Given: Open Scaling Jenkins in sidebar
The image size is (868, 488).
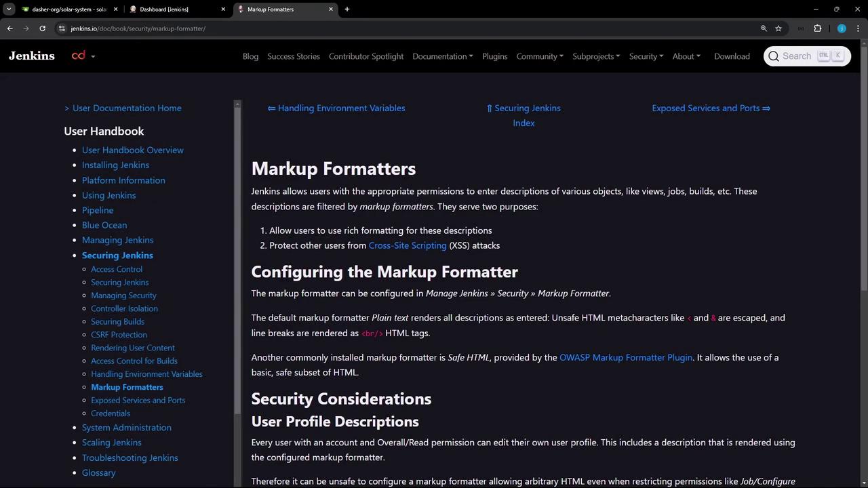Looking at the screenshot, I should click(112, 443).
